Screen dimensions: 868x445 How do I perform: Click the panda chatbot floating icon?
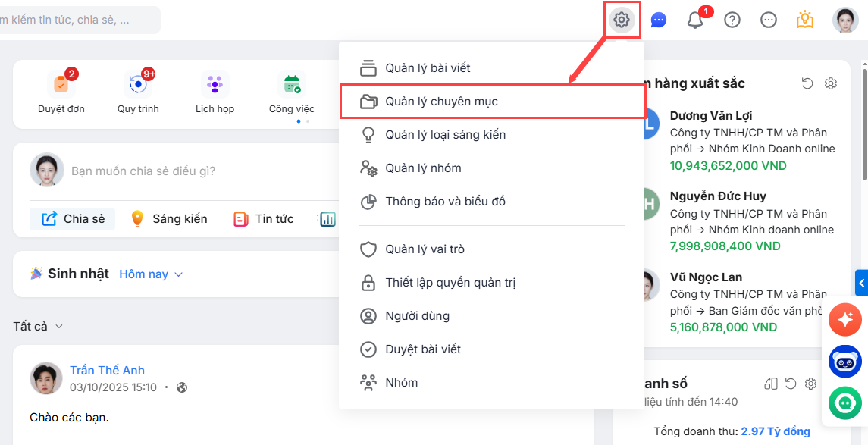tap(845, 362)
